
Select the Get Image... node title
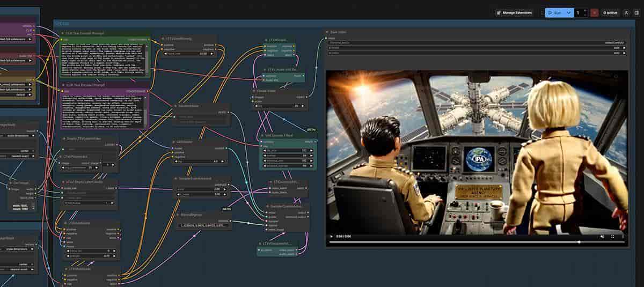coord(20,182)
